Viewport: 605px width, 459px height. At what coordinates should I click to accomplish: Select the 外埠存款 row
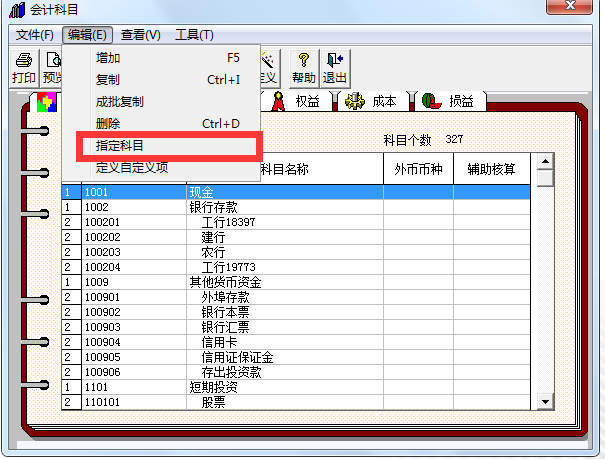(x=296, y=297)
